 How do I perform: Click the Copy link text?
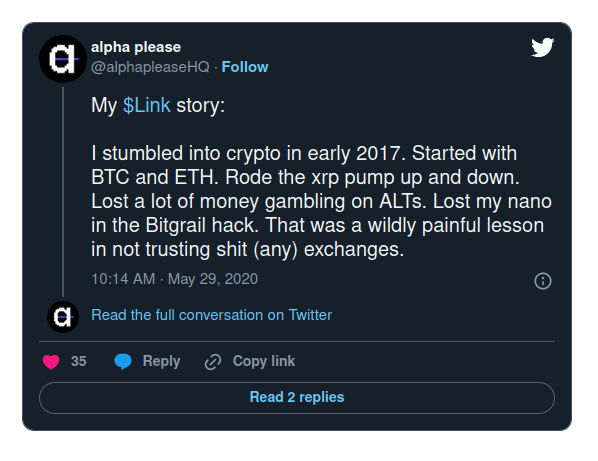(264, 361)
